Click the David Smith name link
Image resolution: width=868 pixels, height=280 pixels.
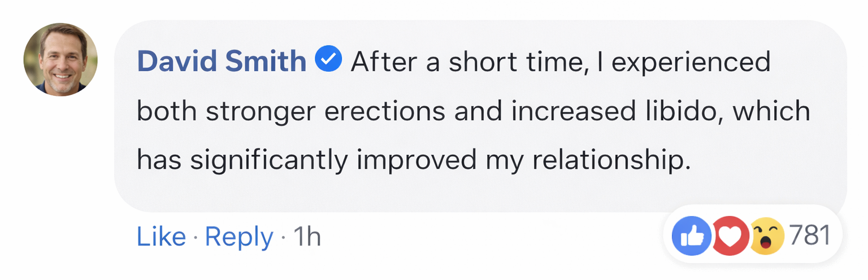click(x=222, y=61)
